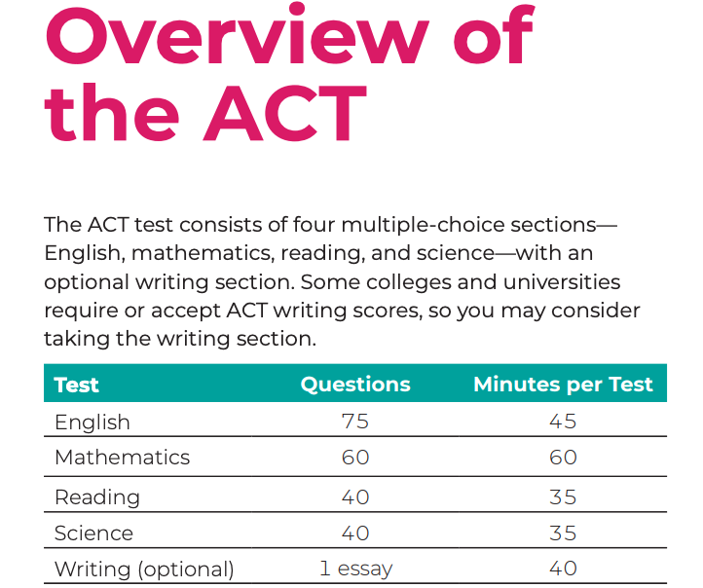Select the 'Questions' column header
The image size is (703, 588).
click(355, 385)
